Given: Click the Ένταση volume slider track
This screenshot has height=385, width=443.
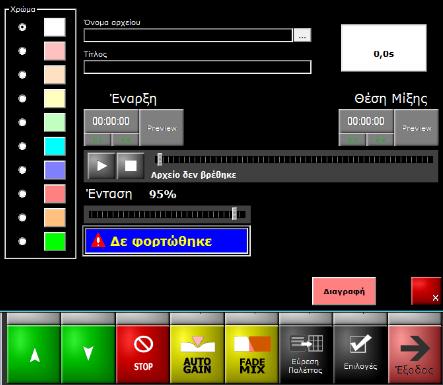Looking at the screenshot, I should coord(167,214).
